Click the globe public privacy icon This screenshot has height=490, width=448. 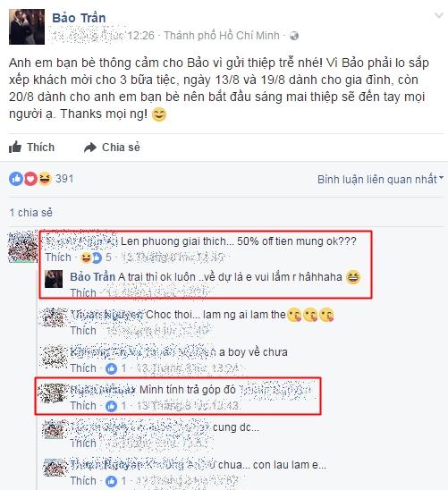pos(294,36)
